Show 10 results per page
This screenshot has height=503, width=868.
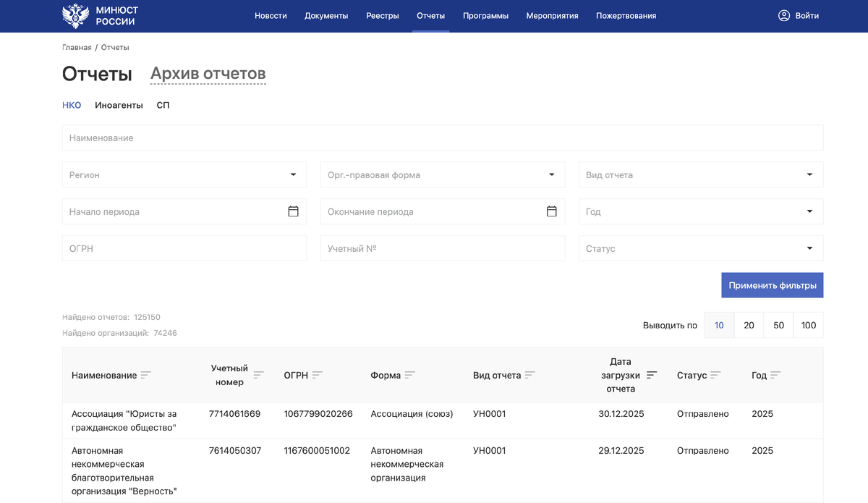(x=719, y=325)
